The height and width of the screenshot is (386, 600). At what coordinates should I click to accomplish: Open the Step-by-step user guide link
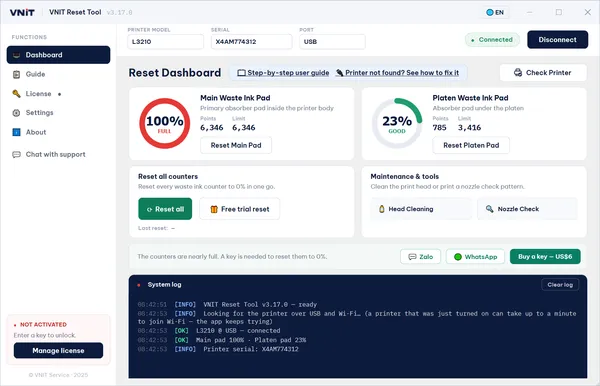pos(284,73)
